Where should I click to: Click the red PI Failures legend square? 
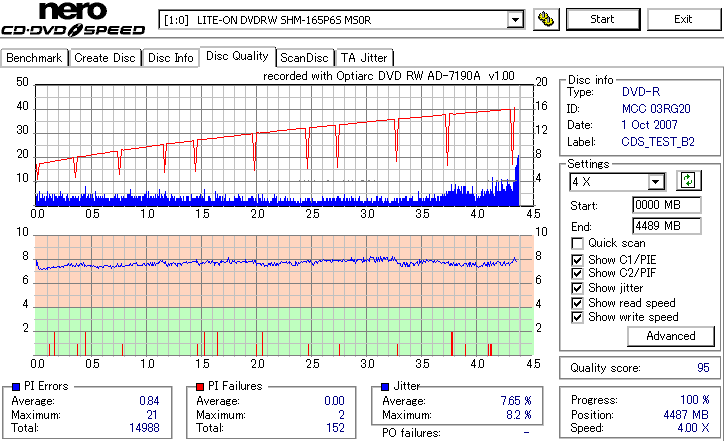[x=200, y=387]
